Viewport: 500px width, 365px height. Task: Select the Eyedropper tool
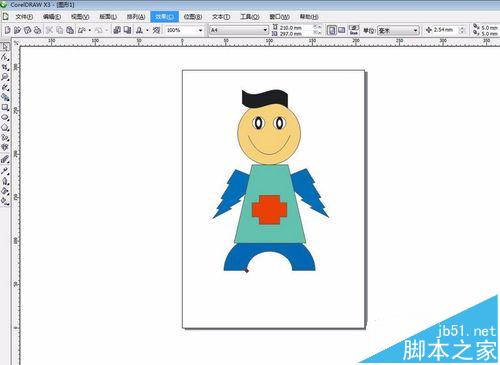click(x=5, y=171)
